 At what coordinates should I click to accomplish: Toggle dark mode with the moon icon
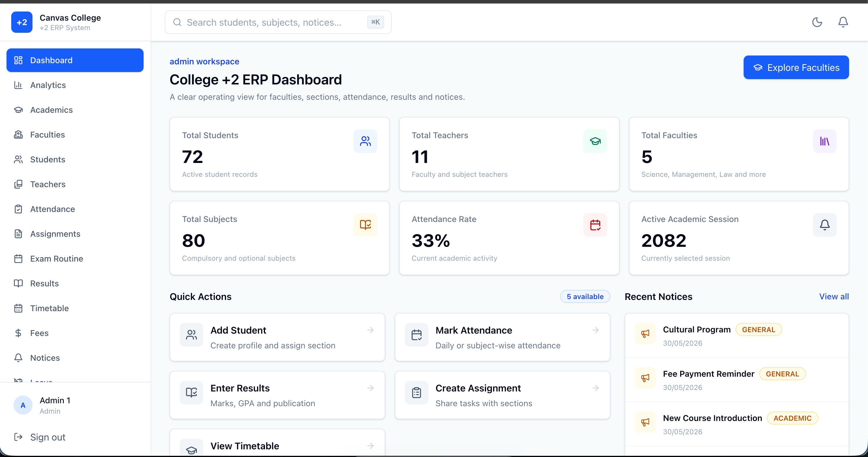click(x=817, y=22)
